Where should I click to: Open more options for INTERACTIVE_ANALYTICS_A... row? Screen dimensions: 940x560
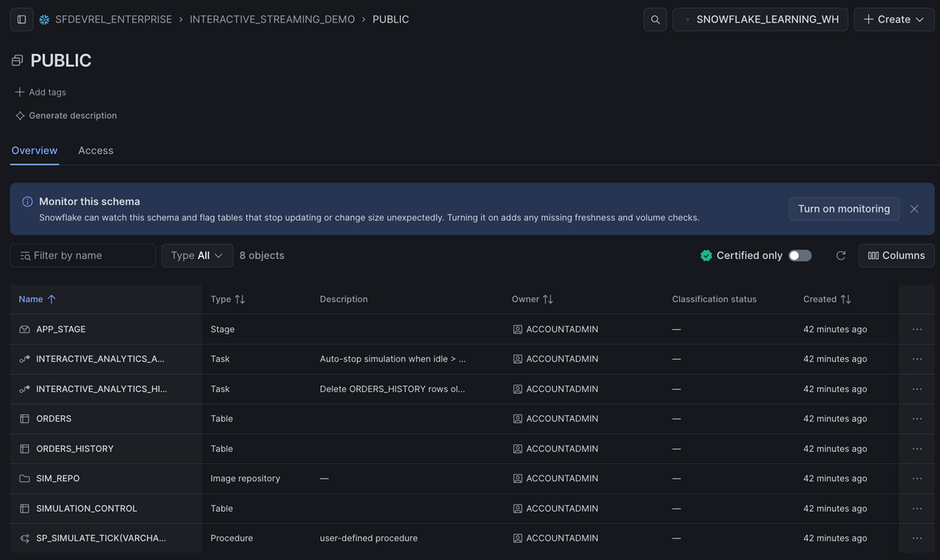917,359
